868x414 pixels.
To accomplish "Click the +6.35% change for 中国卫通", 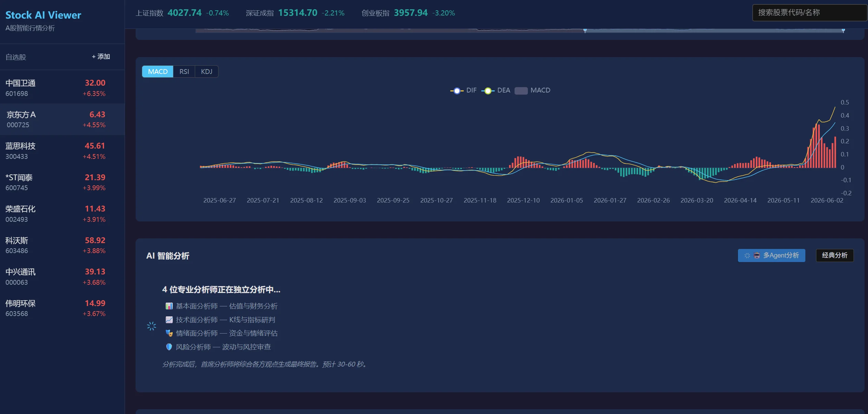I will tap(94, 94).
